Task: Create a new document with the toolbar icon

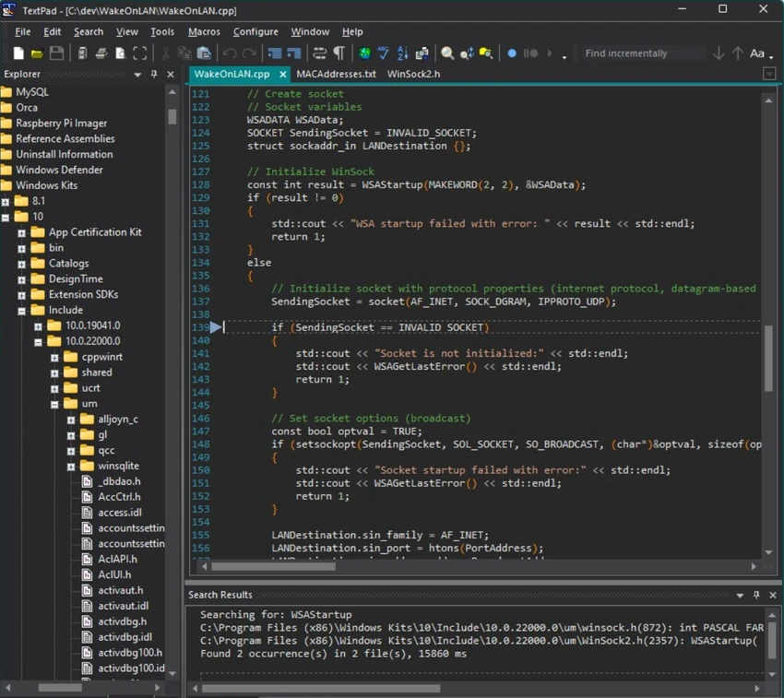Action: point(18,53)
